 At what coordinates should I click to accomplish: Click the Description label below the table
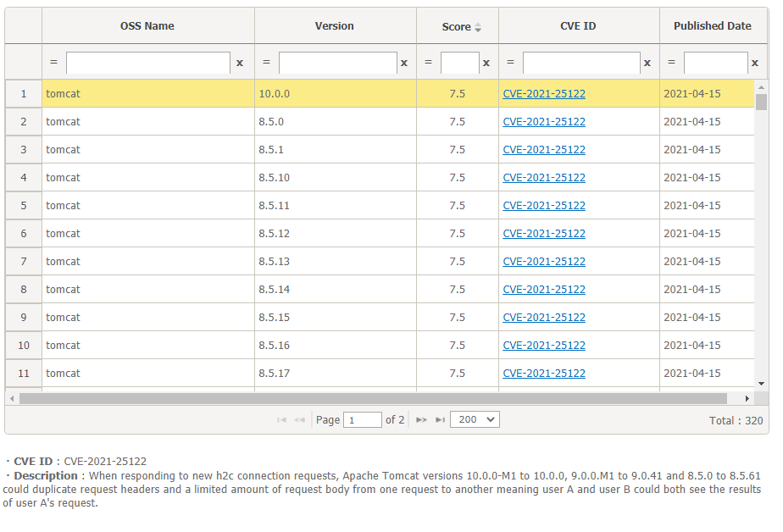point(46,475)
